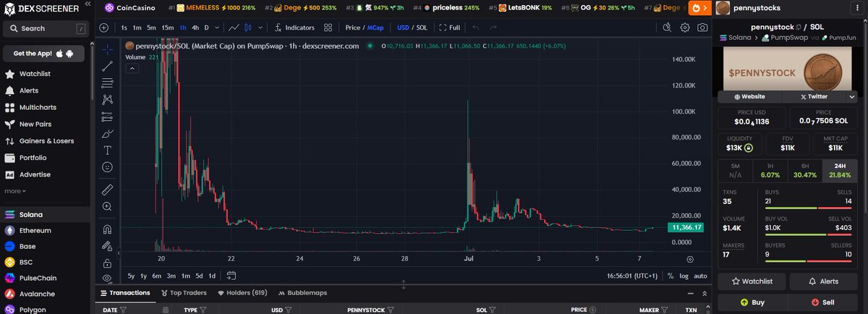Maximize the transactions panel with double chevron
868x314 pixels.
point(705,294)
